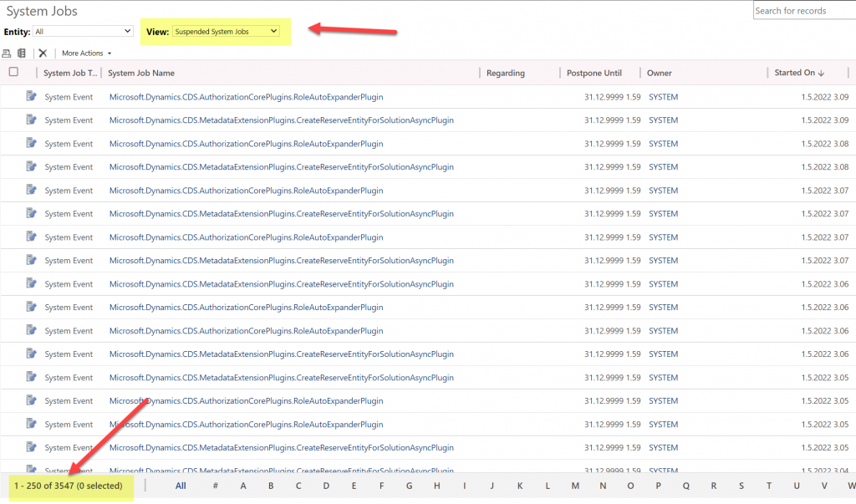Sort by the Regarding column header
This screenshot has width=856, height=504.
tap(506, 73)
